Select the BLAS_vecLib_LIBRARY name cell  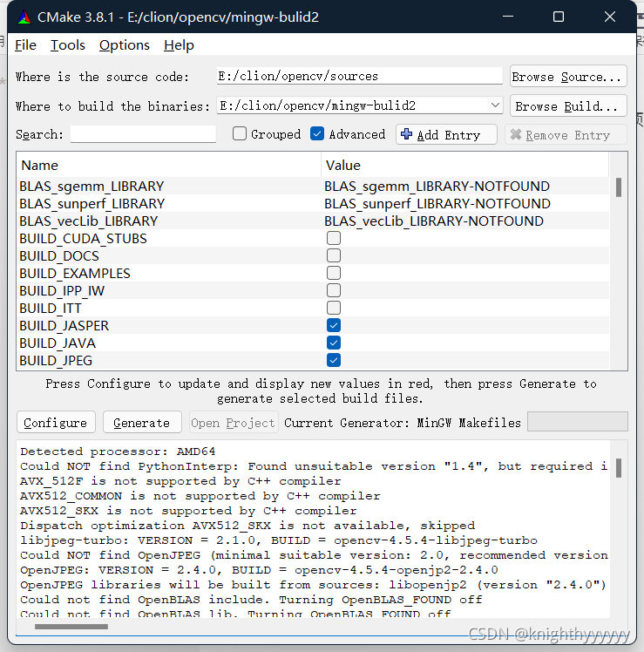point(169,221)
